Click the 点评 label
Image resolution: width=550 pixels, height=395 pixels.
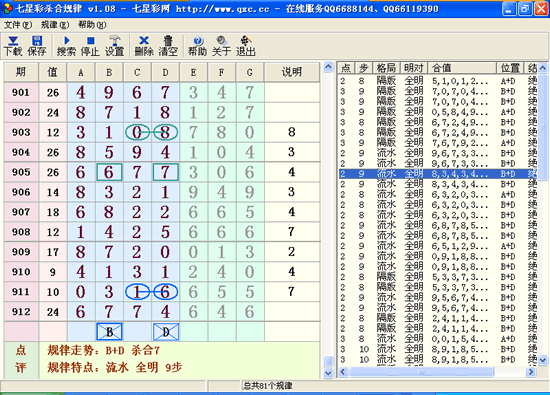(21, 359)
